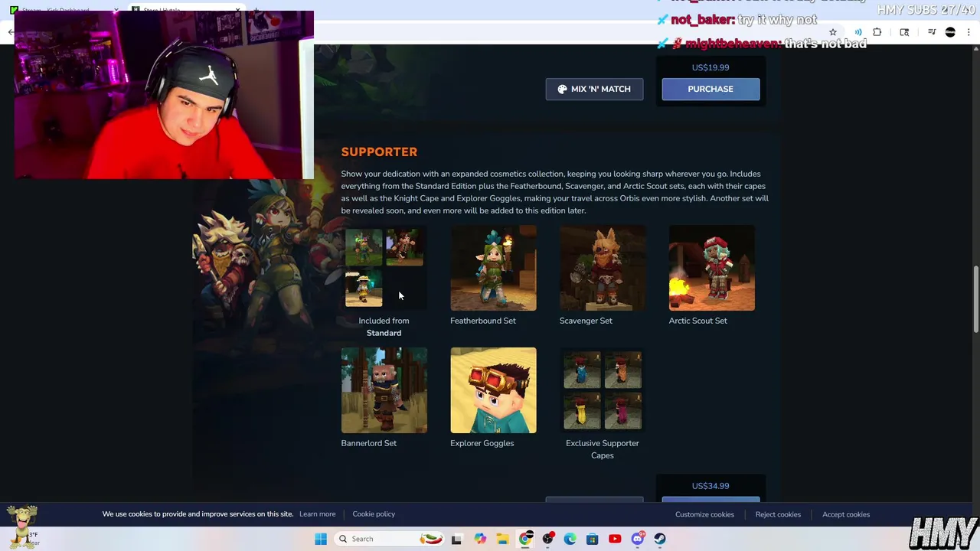Click the US$34.99 price text
The image size is (980, 551).
[x=710, y=486]
